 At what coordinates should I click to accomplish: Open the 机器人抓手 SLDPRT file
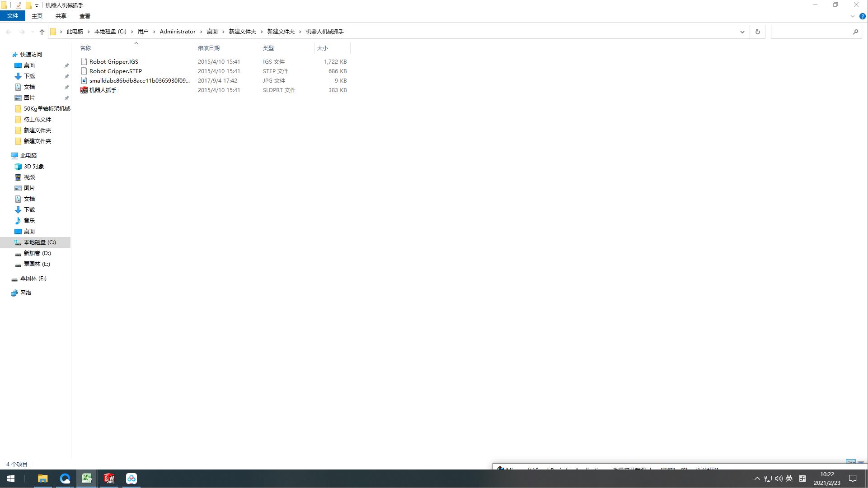[103, 90]
